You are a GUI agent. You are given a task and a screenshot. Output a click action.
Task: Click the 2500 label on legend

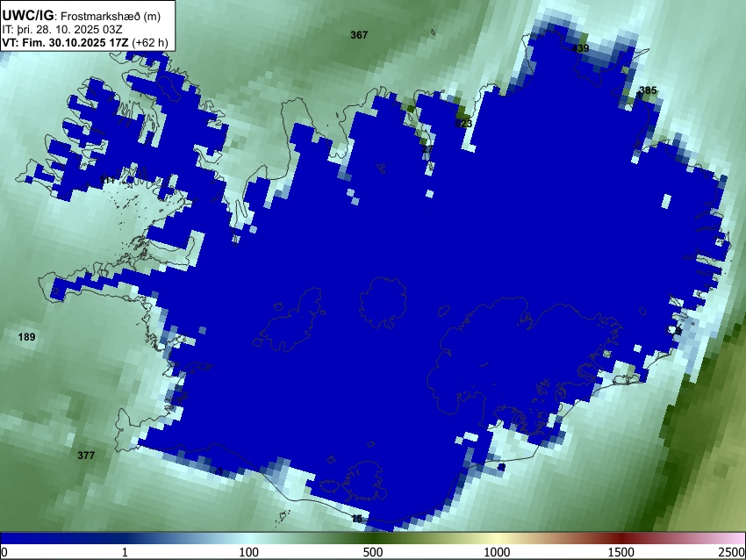pyautogui.click(x=732, y=552)
